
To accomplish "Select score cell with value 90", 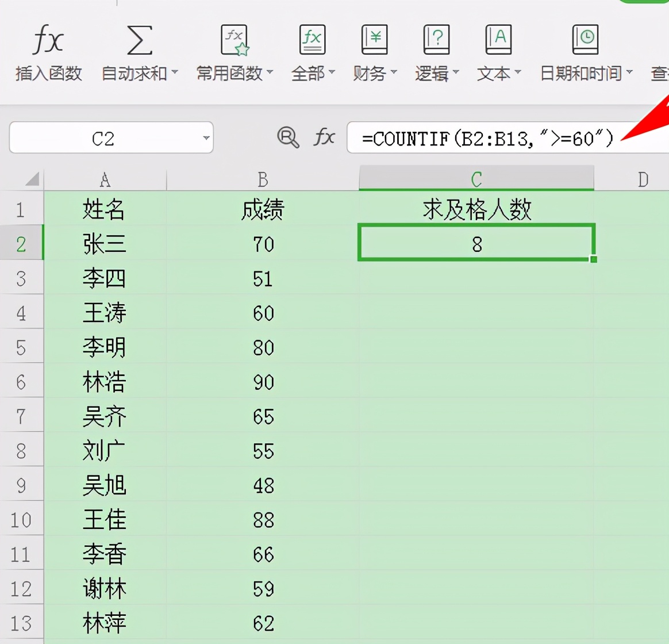I will point(263,381).
